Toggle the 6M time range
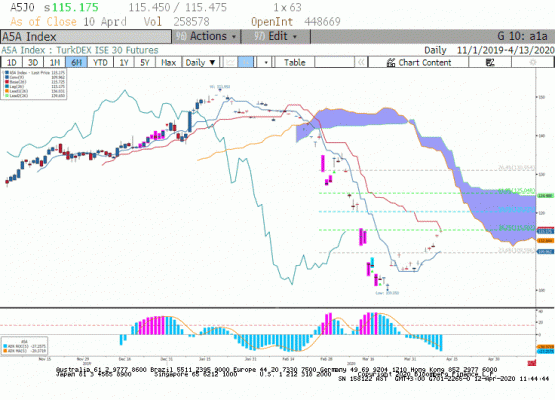 (76, 63)
